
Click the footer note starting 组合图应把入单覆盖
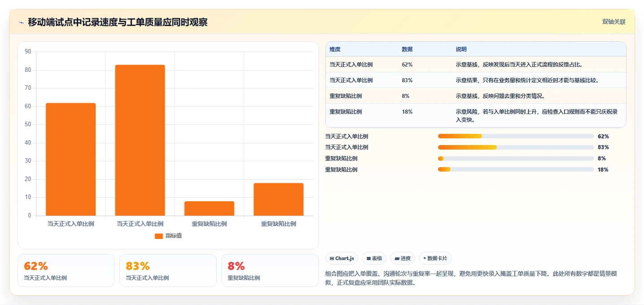(x=471, y=278)
